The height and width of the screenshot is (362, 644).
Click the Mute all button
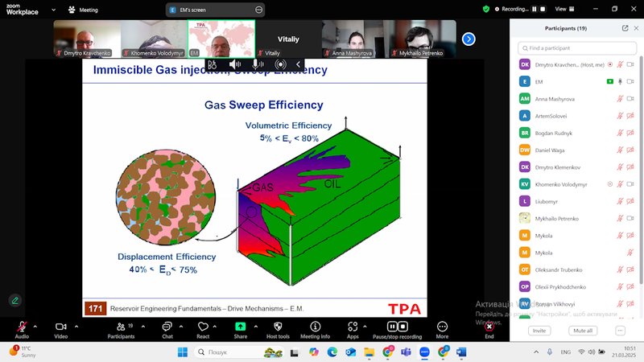(x=582, y=331)
